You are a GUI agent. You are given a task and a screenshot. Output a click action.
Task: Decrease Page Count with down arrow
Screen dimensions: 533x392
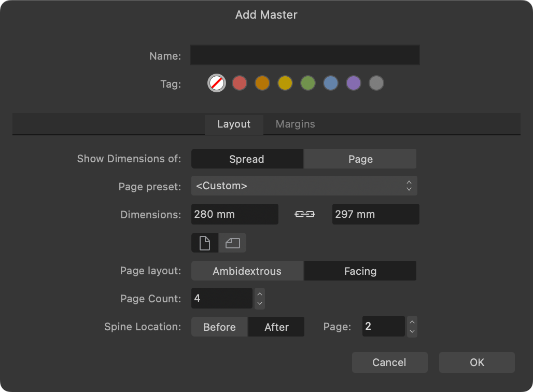coord(260,304)
